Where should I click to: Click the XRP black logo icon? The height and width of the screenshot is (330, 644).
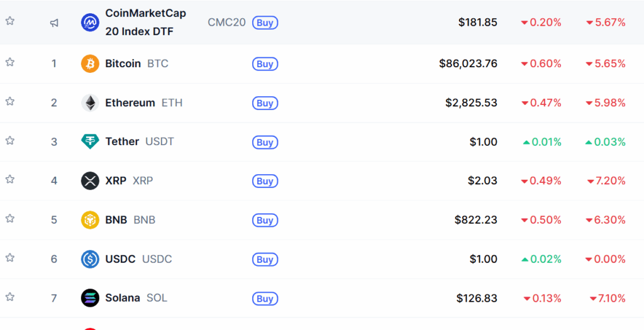click(90, 181)
